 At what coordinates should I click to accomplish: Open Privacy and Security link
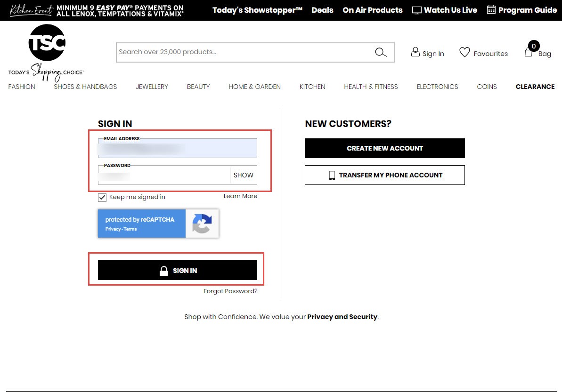pyautogui.click(x=342, y=317)
